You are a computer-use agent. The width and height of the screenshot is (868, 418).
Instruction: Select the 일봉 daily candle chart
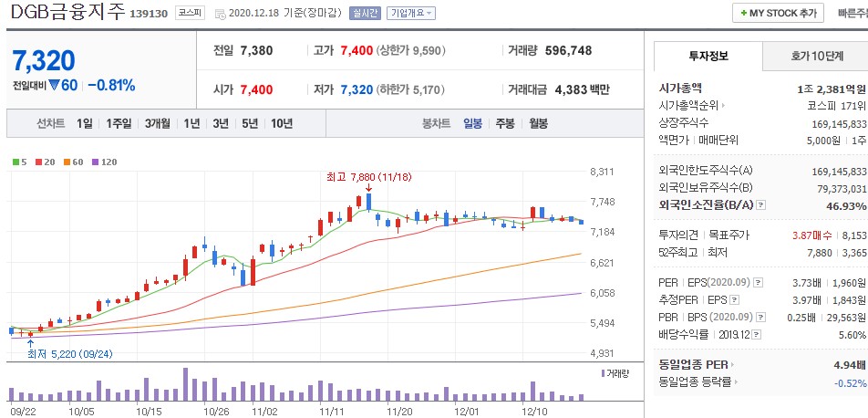coord(472,123)
